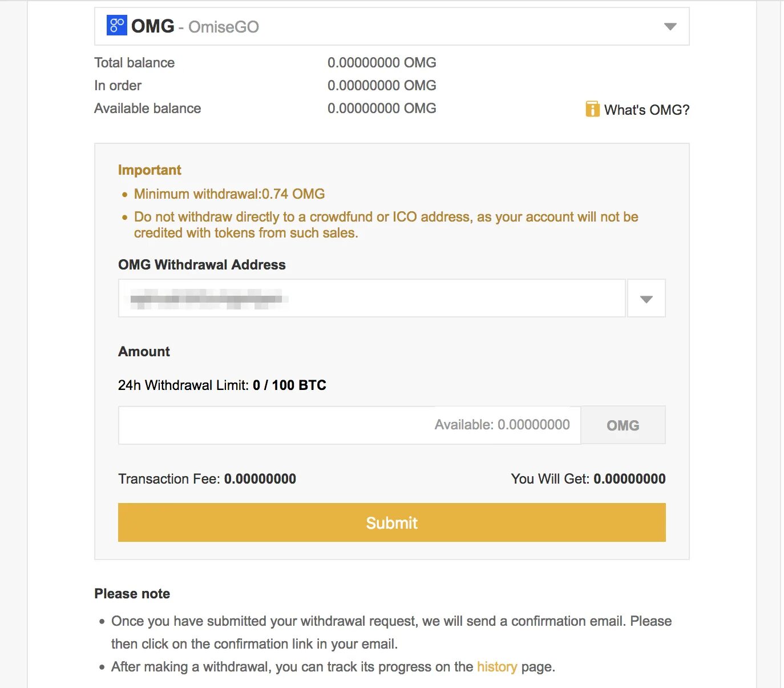This screenshot has width=784, height=688.
Task: Click the You Will Get amount
Action: pyautogui.click(x=629, y=479)
